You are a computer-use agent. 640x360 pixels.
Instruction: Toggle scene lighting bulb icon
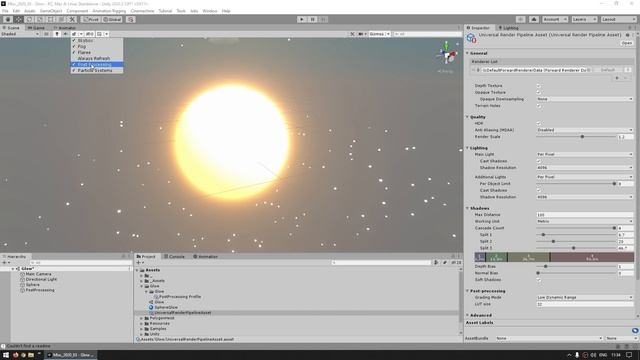[57, 34]
